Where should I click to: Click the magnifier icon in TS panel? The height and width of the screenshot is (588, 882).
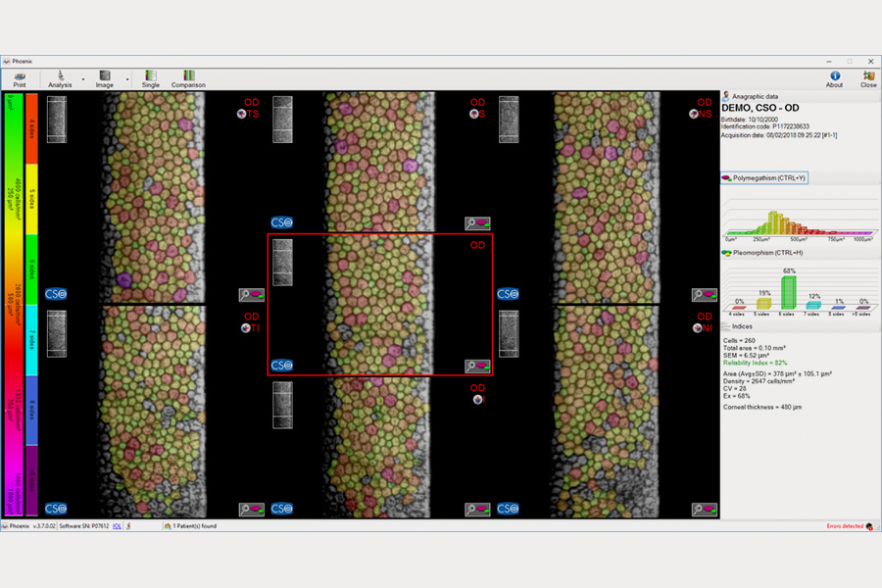click(252, 294)
